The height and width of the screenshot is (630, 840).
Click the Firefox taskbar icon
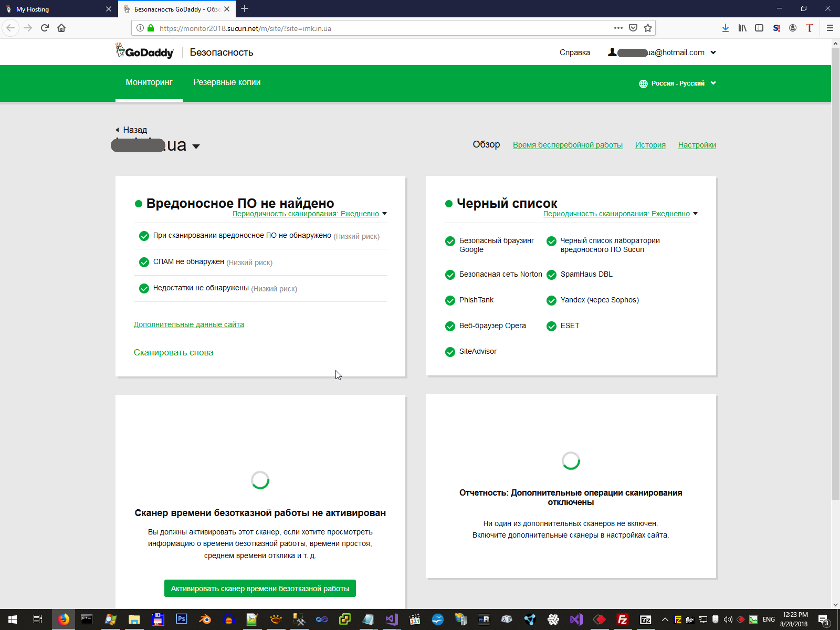tap(63, 619)
